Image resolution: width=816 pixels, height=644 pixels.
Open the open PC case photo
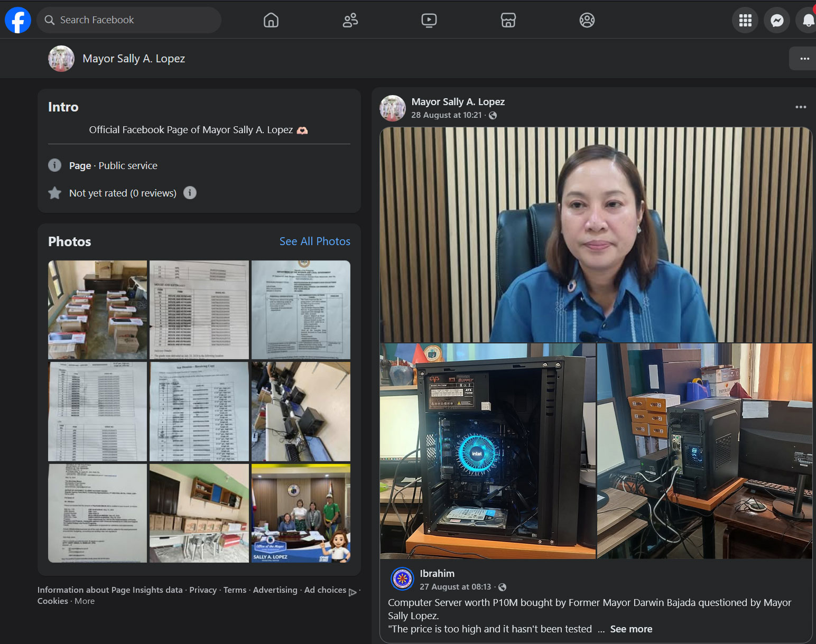488,451
